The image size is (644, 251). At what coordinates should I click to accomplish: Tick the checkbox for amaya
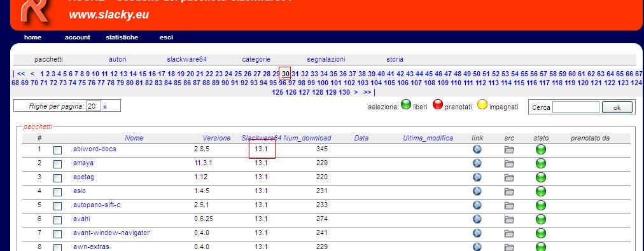[57, 164]
